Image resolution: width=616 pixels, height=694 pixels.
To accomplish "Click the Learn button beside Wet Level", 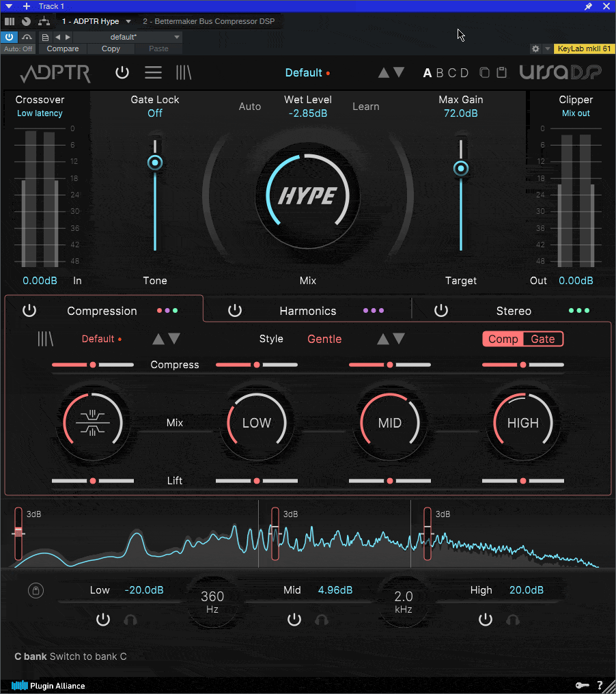I will (x=366, y=107).
